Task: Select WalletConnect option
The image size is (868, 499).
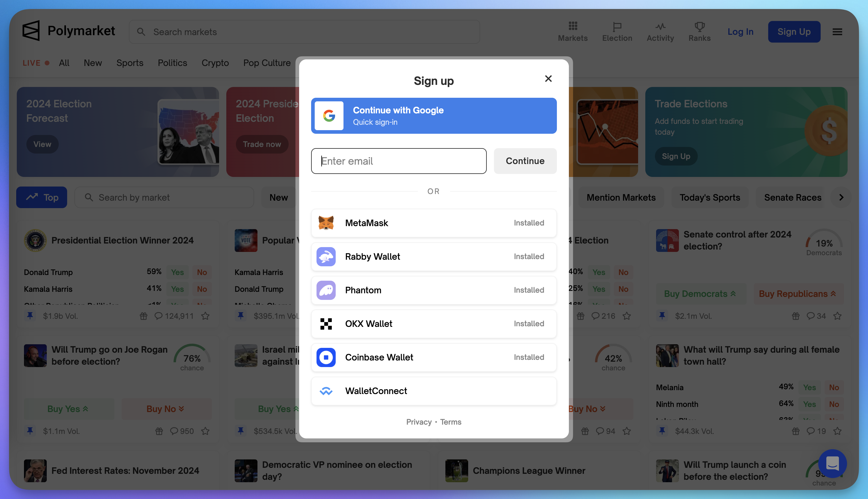Action: click(434, 391)
